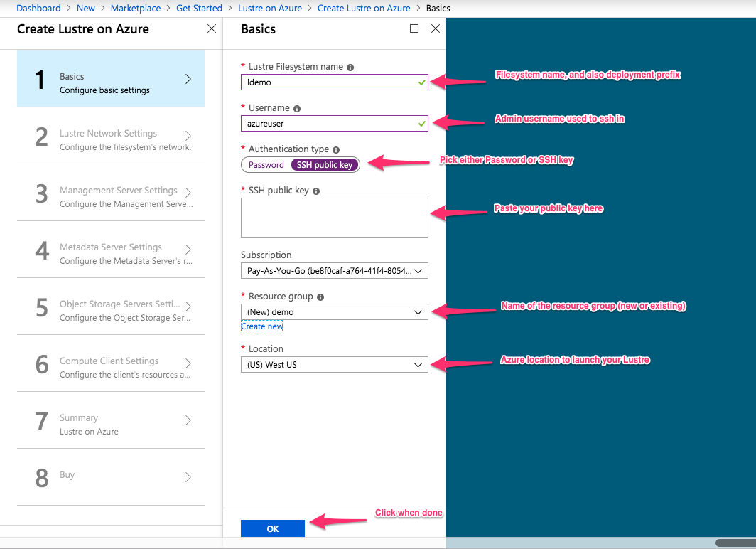Open step 7 Summary
The image size is (756, 549).
[x=110, y=420]
